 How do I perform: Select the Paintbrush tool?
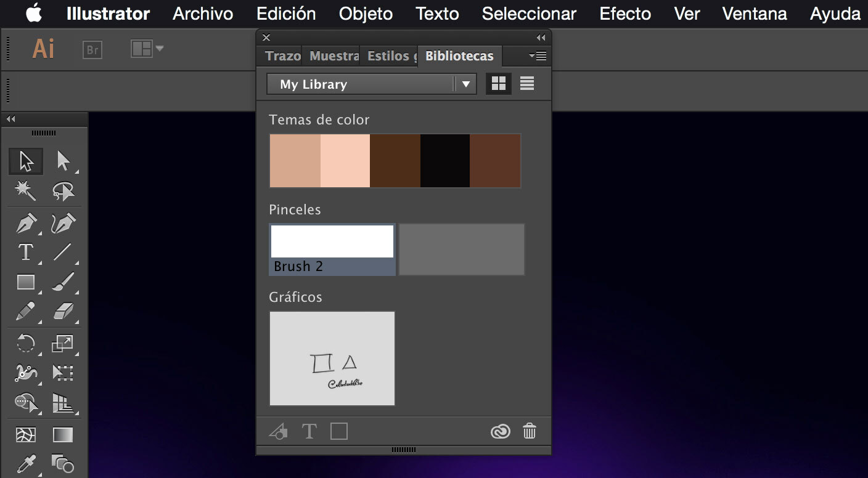62,282
